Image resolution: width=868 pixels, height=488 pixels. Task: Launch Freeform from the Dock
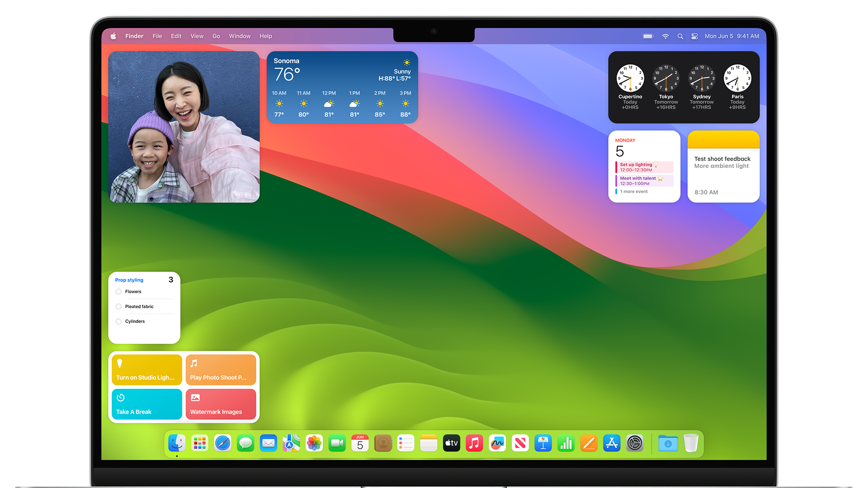click(497, 443)
